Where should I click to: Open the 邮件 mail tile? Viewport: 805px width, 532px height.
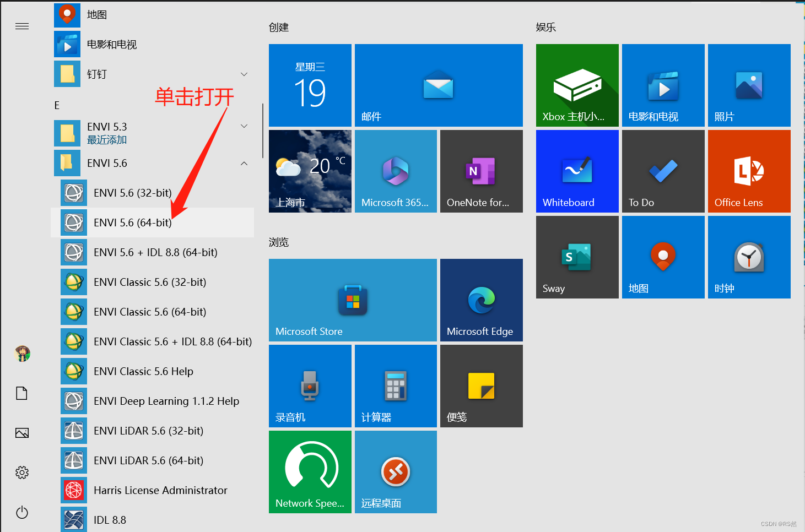[439, 85]
